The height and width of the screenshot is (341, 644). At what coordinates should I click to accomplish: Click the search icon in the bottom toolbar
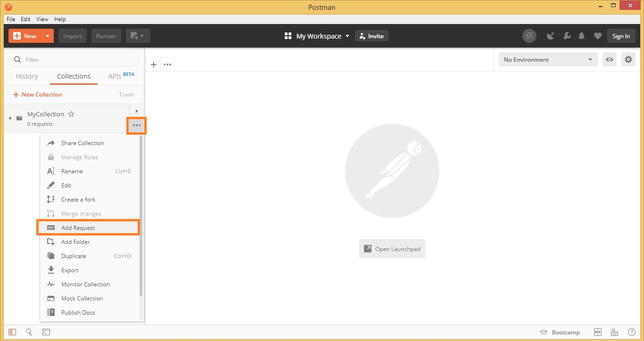(x=29, y=332)
